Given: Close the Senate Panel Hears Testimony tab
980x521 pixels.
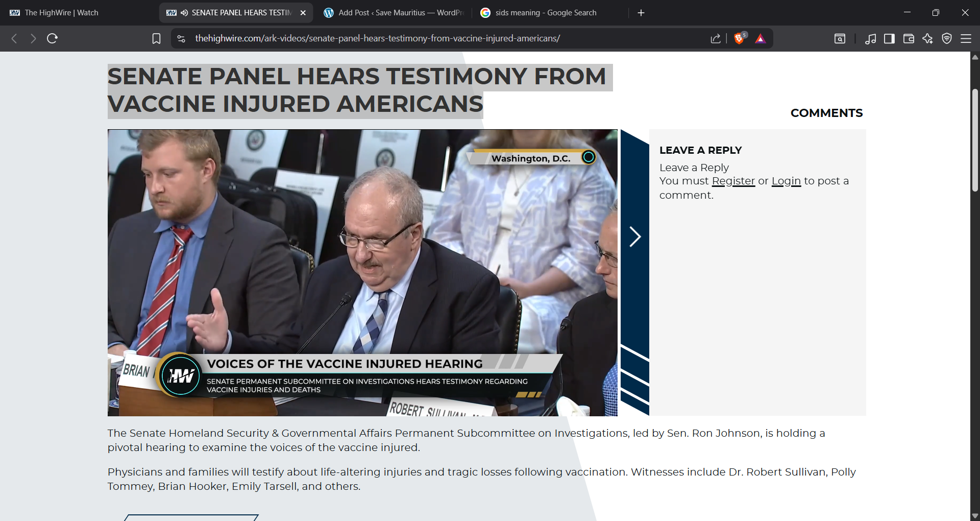Looking at the screenshot, I should (x=303, y=13).
